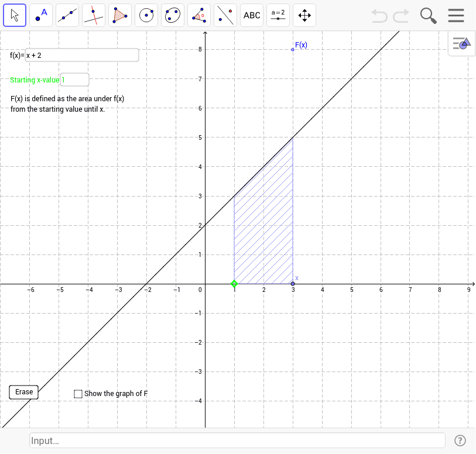Click the Undo arrow
Image resolution: width=476 pixels, height=454 pixels.
(x=379, y=16)
